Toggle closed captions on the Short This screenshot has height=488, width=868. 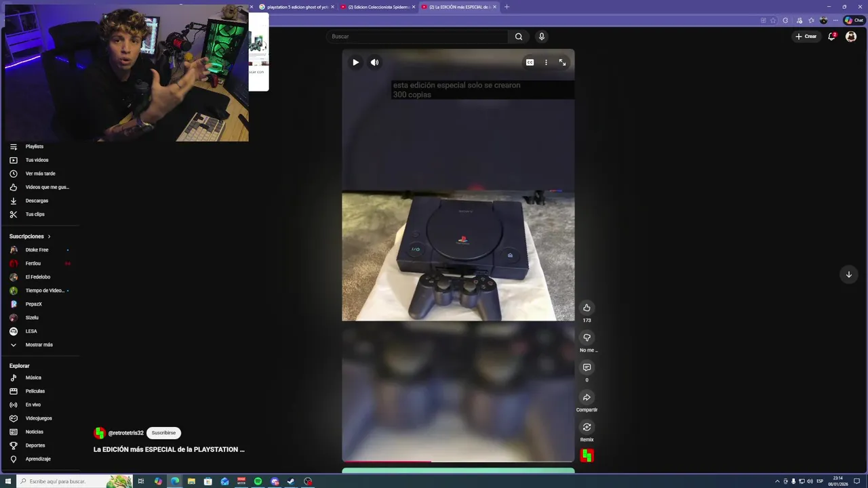[x=530, y=62]
